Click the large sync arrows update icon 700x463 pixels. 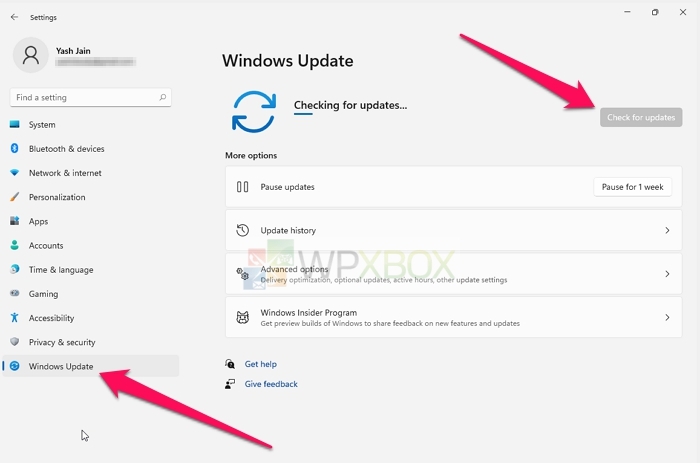click(x=254, y=112)
